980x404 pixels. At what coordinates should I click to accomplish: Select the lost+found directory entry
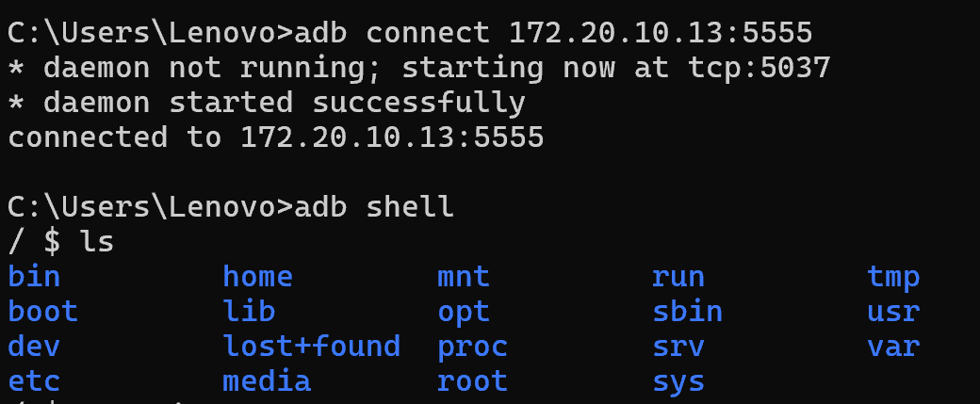click(x=311, y=347)
